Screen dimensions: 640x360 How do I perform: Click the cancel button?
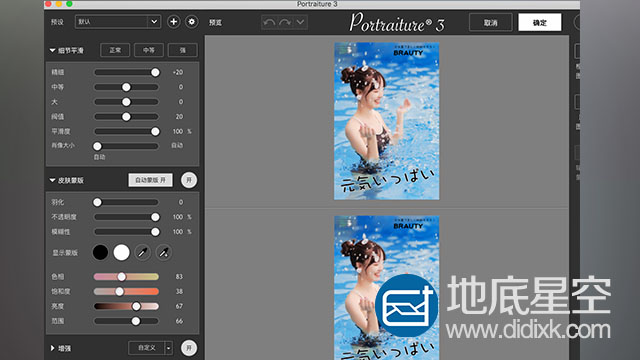point(491,22)
